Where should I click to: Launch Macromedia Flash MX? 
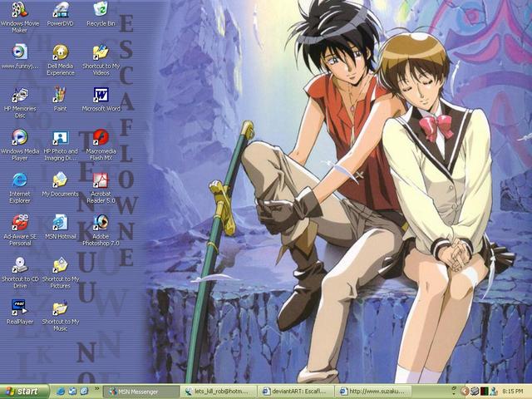(x=101, y=145)
